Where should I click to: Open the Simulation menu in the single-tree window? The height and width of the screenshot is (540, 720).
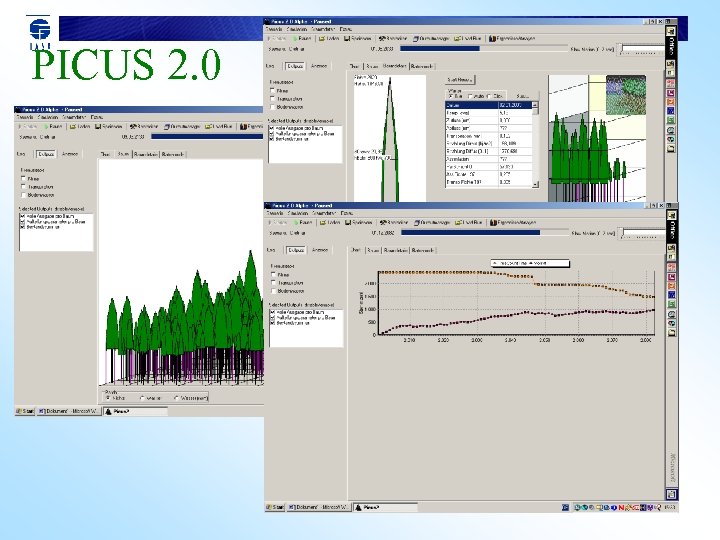(297, 29)
